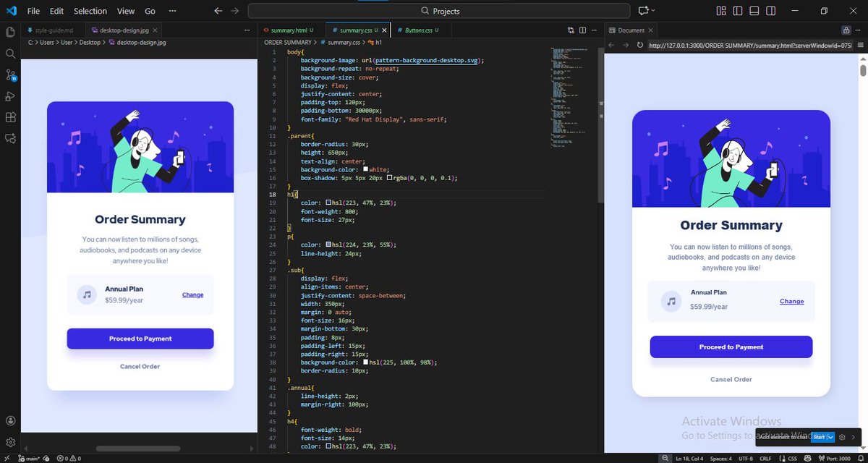Image resolution: width=868 pixels, height=463 pixels.
Task: Open the menu bar overflow ellipsis
Action: tap(172, 11)
